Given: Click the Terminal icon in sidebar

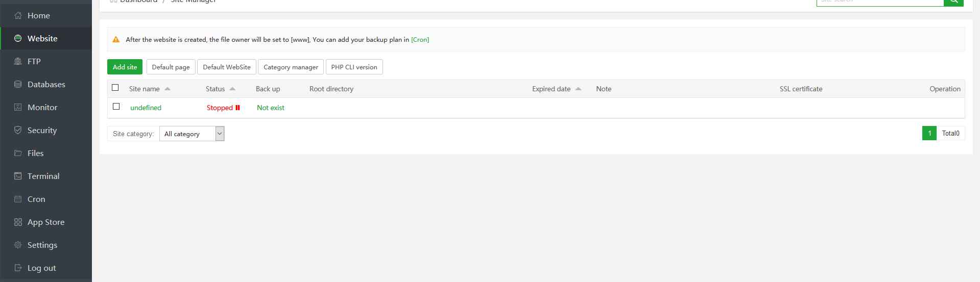Looking at the screenshot, I should [18, 176].
